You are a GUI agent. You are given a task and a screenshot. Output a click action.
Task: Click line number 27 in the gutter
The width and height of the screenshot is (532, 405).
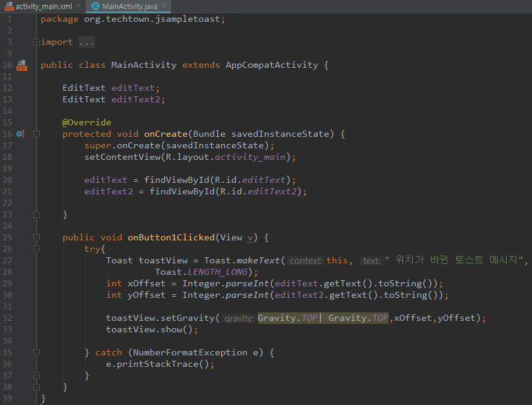(x=7, y=260)
